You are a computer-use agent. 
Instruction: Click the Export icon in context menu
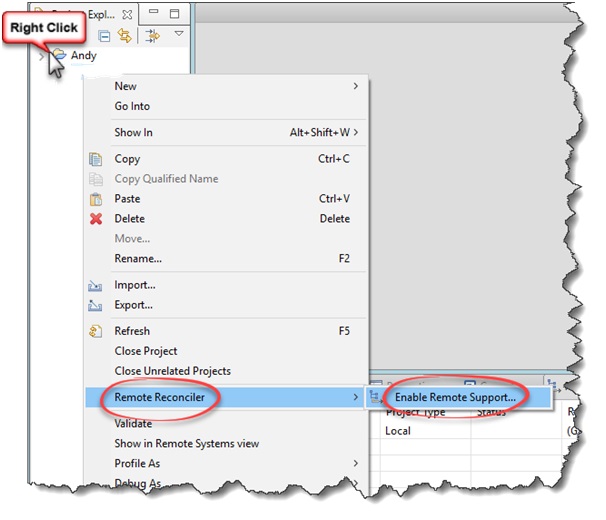96,305
